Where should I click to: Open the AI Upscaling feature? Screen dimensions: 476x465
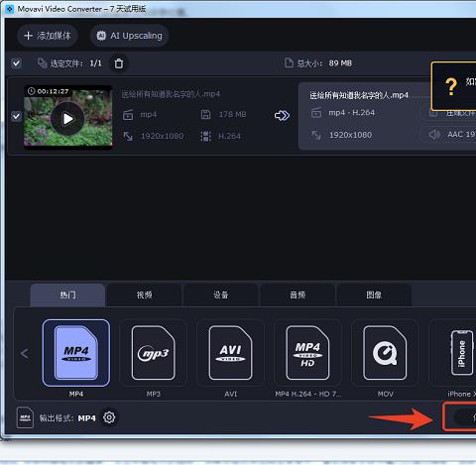click(x=129, y=36)
